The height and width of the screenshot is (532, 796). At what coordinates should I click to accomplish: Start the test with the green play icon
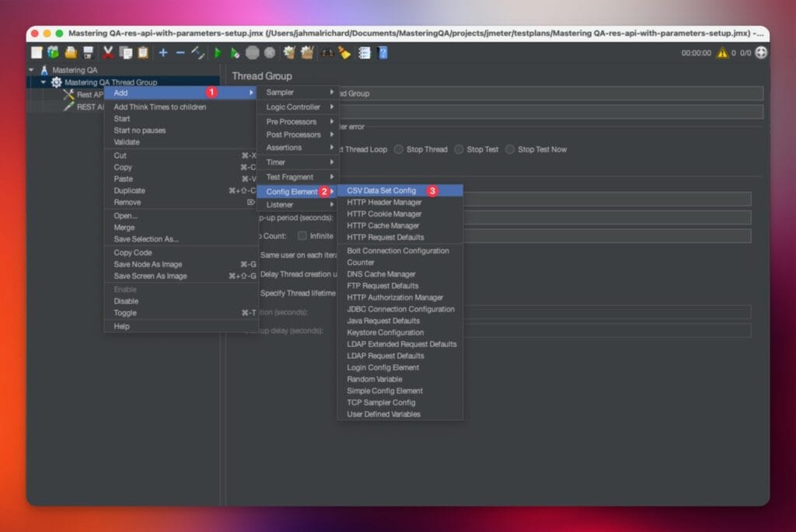pos(218,53)
